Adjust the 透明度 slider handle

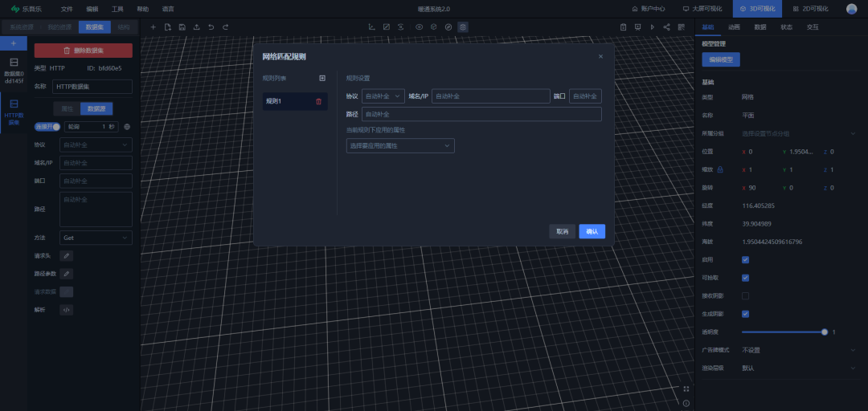825,332
